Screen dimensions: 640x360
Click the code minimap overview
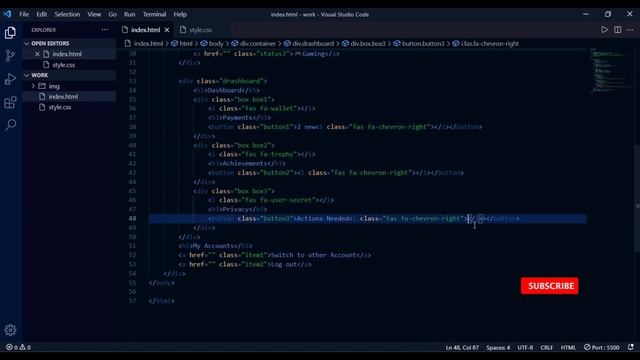coord(611,71)
